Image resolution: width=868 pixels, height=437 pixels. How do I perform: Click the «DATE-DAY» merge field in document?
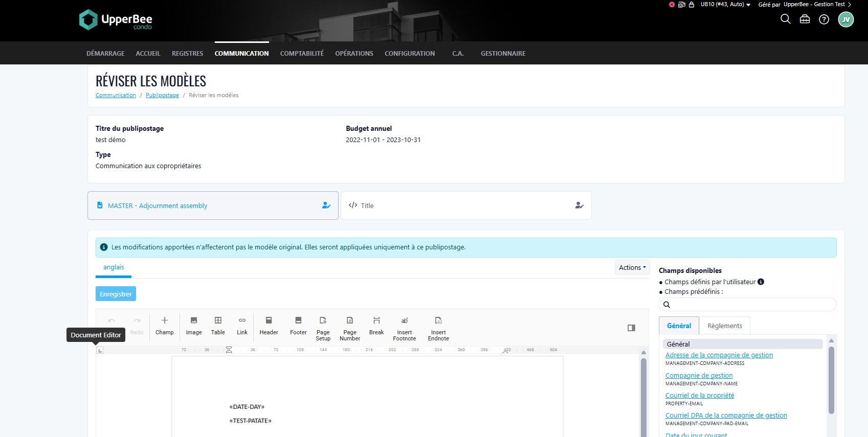(247, 407)
